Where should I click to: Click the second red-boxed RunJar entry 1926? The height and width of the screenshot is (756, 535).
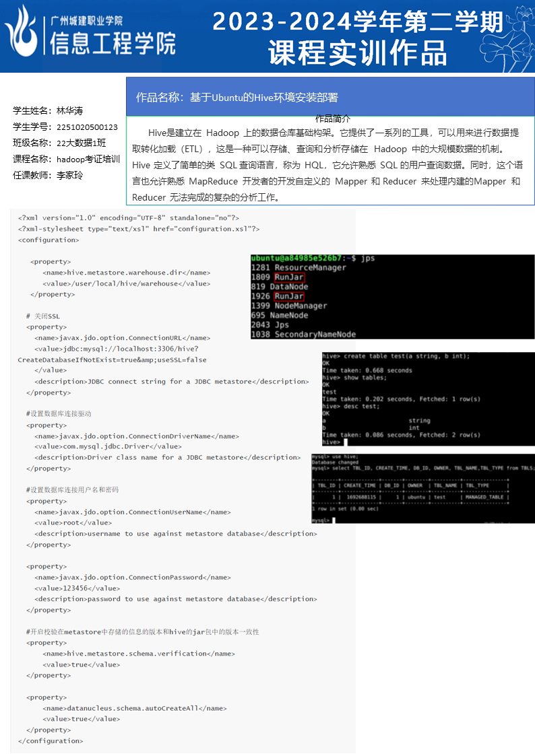[x=289, y=296]
